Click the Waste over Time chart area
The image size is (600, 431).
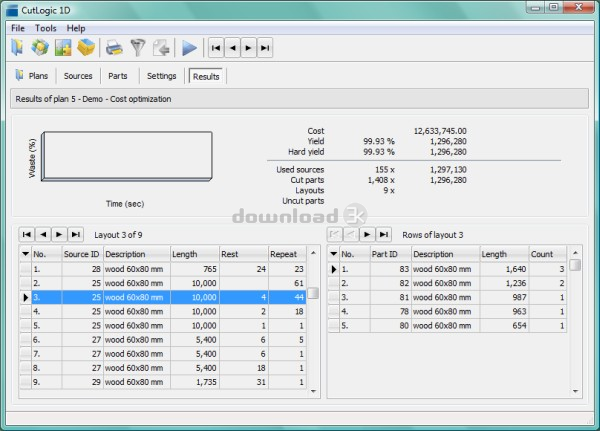click(127, 156)
